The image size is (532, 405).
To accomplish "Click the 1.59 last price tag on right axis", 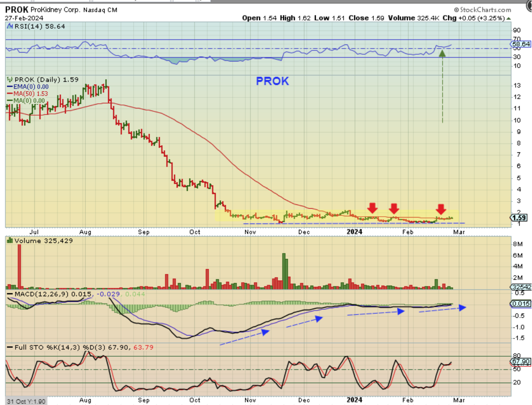I will tap(519, 218).
